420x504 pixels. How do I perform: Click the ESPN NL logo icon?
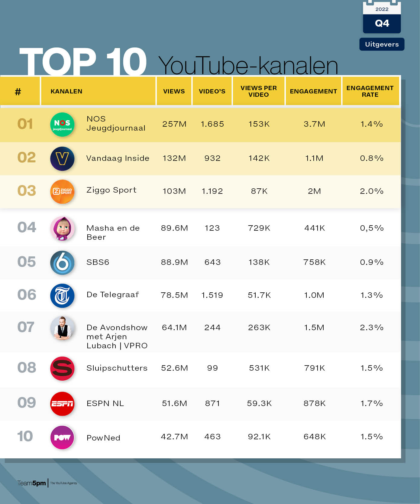click(x=62, y=404)
